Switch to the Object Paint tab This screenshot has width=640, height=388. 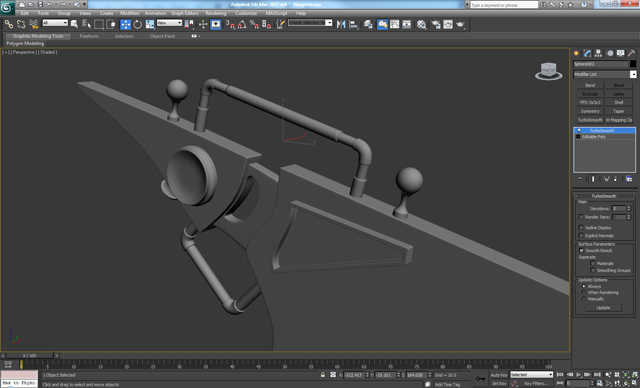point(162,36)
